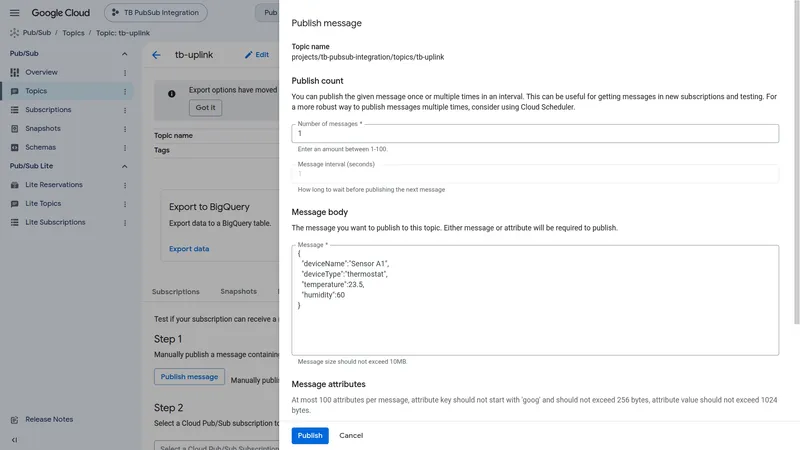Open more options for Overview
This screenshot has width=800, height=450.
pyautogui.click(x=125, y=73)
